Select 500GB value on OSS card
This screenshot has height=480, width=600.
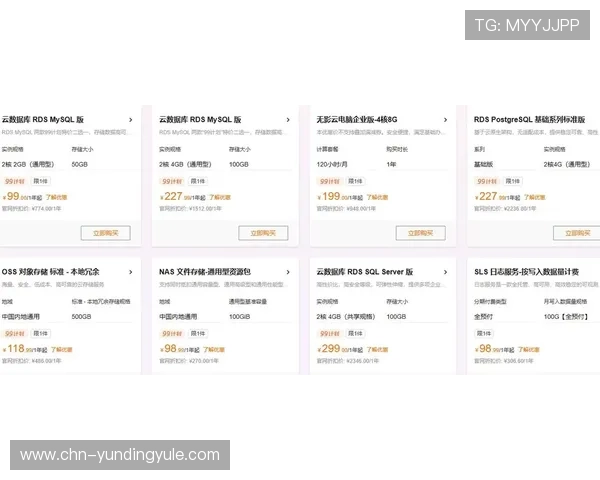tap(82, 317)
